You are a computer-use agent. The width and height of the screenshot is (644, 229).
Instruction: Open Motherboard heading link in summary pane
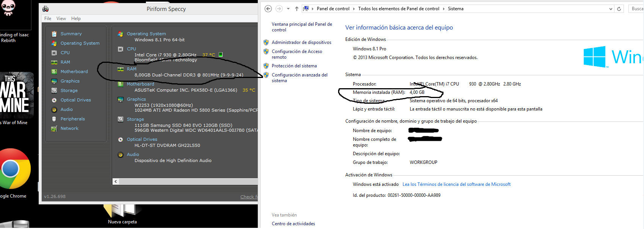141,84
